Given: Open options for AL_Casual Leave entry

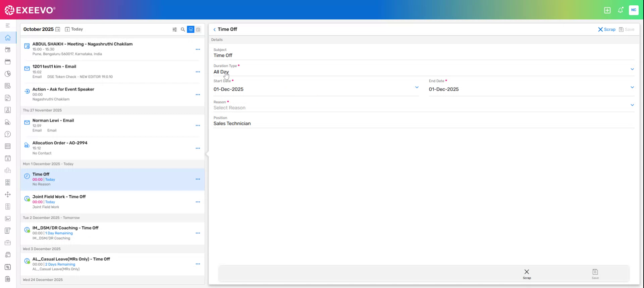Looking at the screenshot, I should pos(198,264).
